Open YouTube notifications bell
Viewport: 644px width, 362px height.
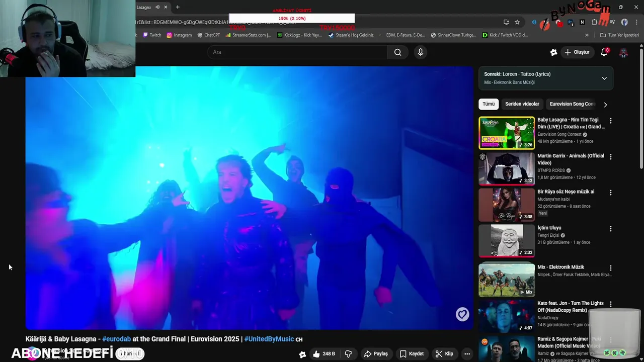pyautogui.click(x=604, y=52)
